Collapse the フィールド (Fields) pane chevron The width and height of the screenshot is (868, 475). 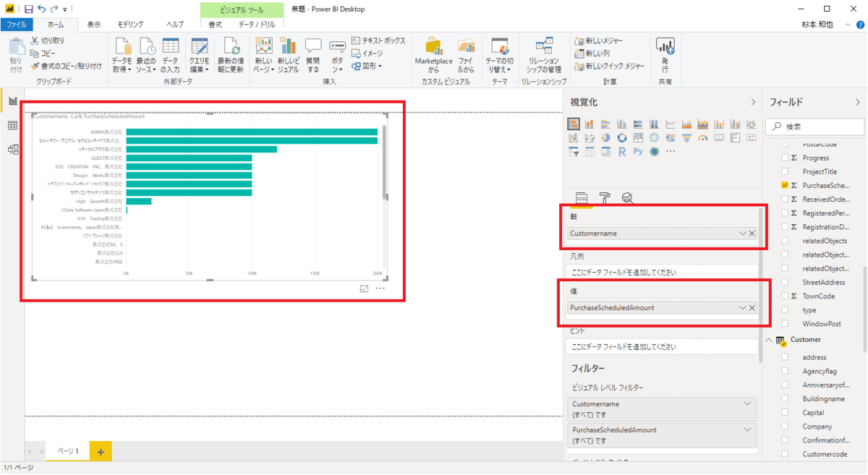859,103
